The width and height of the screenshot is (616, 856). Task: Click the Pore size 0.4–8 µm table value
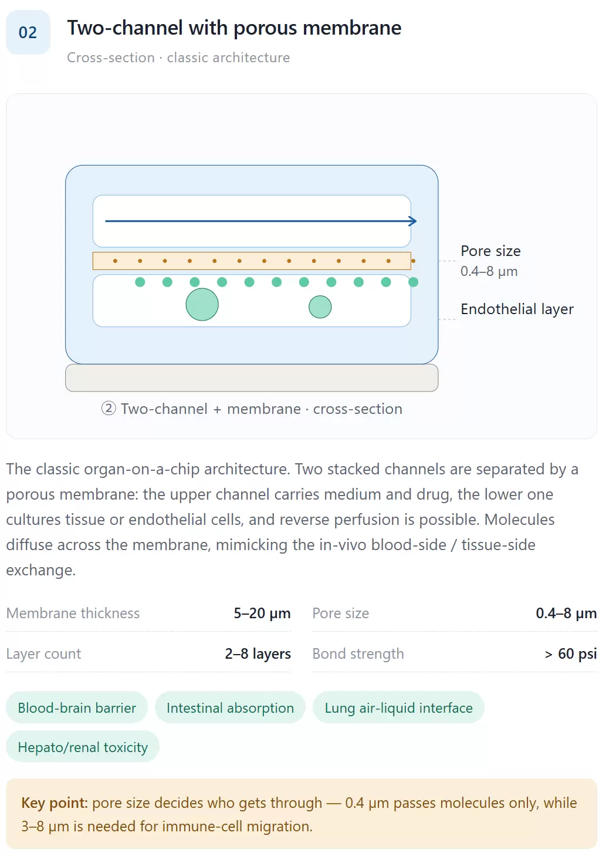pyautogui.click(x=566, y=613)
